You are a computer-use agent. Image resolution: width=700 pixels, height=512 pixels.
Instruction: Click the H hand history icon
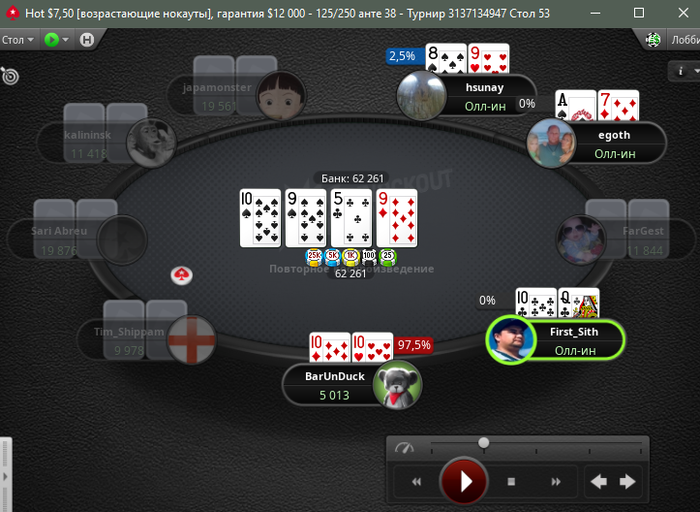click(x=87, y=40)
